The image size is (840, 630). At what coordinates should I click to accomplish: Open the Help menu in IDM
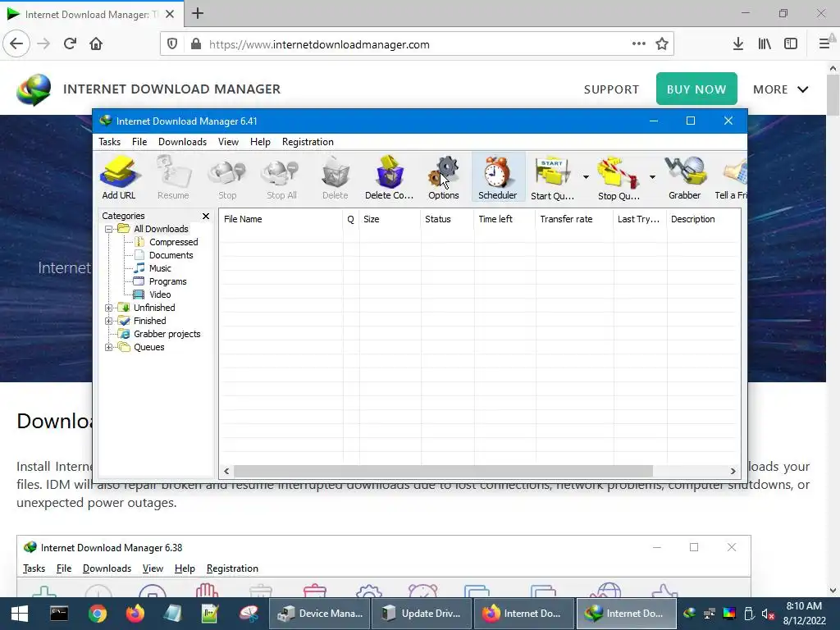coord(260,142)
